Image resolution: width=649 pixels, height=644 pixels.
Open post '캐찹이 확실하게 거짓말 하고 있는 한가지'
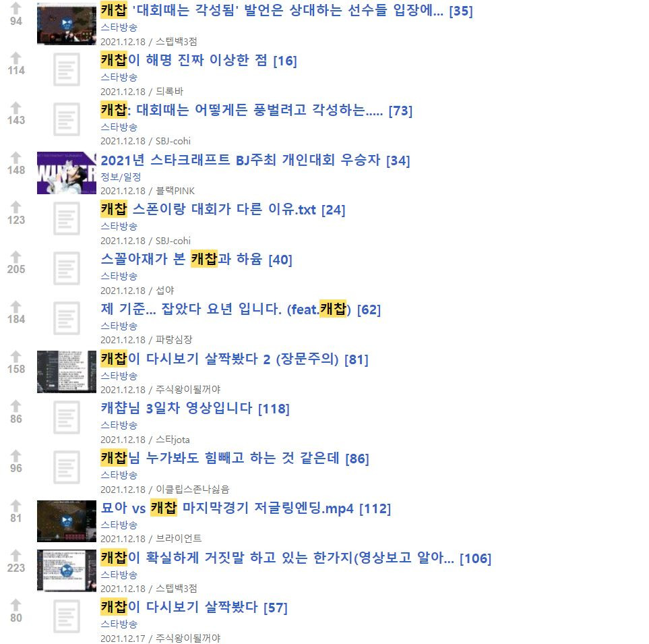[277, 558]
